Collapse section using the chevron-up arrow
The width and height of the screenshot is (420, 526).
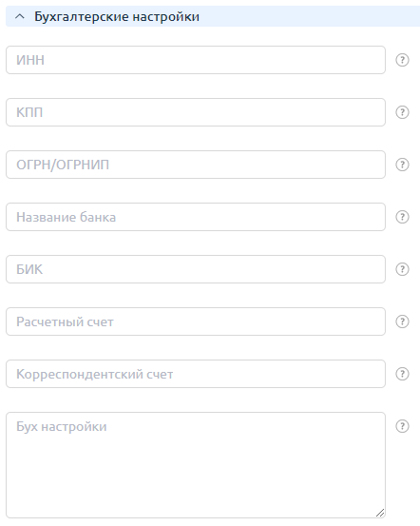pos(20,16)
